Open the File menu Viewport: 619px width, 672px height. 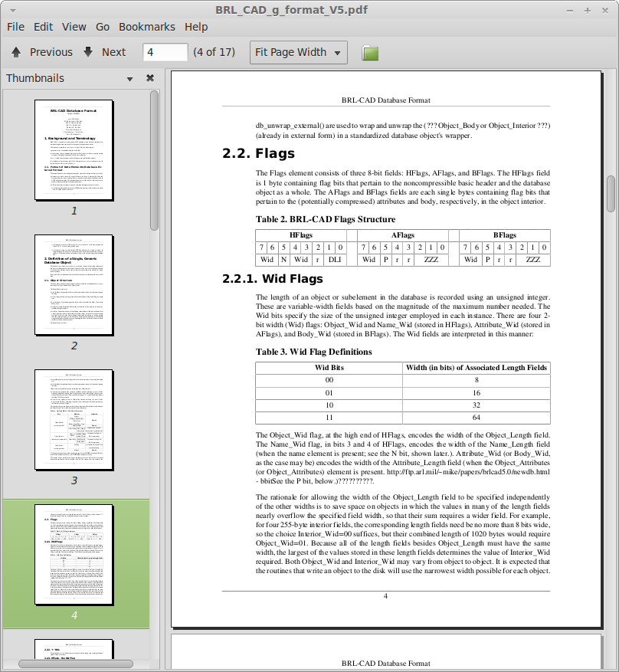tap(15, 27)
